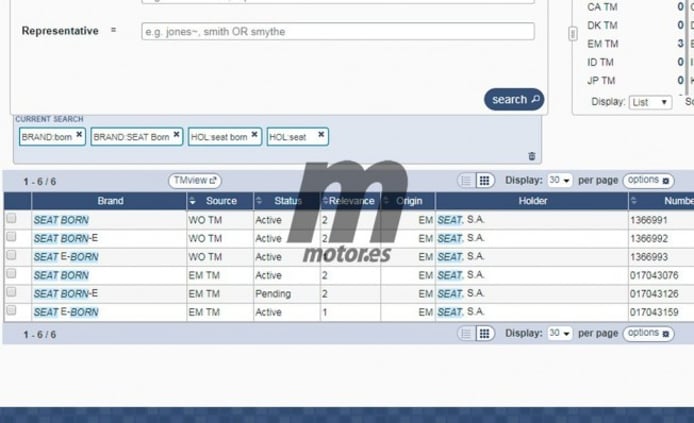Tick checkbox for SEAT BORN-E EM TM row
Screen dimensions: 694x423
point(11,292)
